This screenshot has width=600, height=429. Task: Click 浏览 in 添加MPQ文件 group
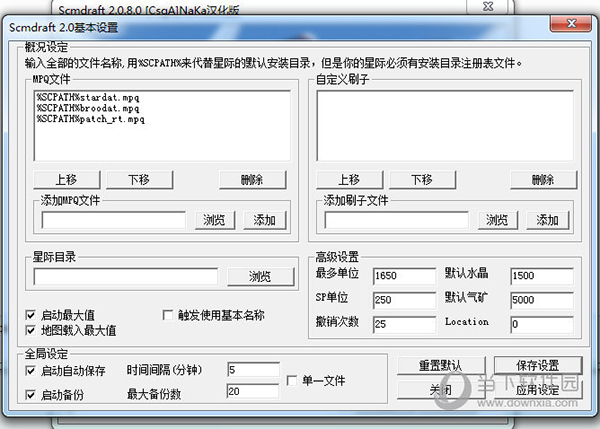[215, 220]
